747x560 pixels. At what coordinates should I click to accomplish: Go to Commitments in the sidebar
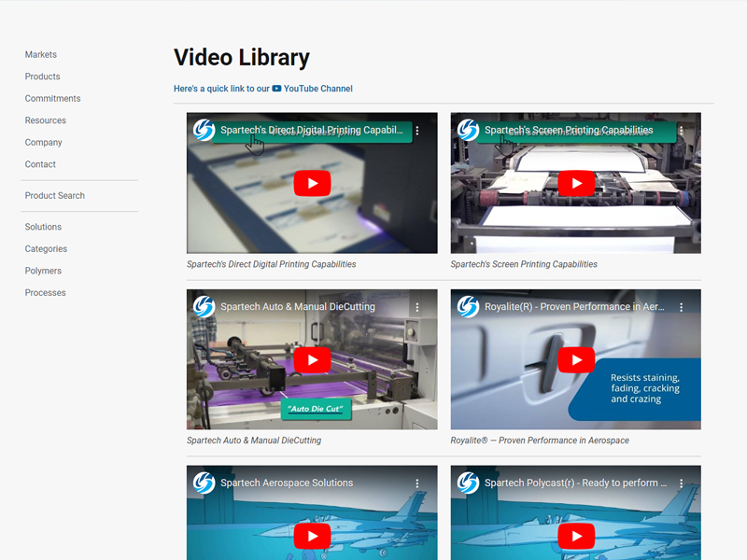click(52, 99)
